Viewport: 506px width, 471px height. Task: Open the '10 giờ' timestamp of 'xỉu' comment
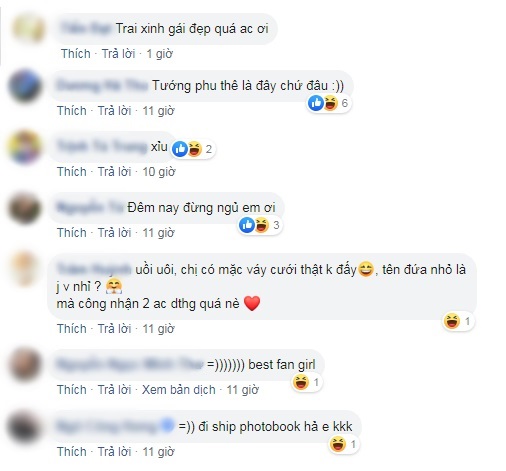click(x=159, y=172)
